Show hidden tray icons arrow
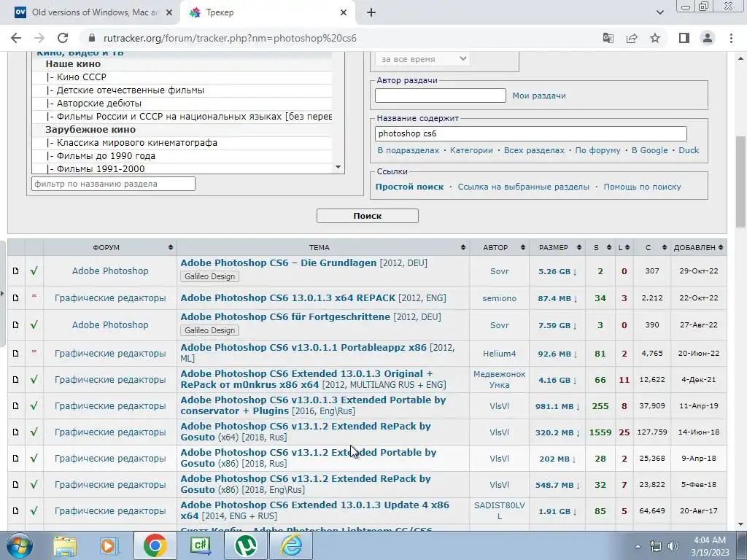The image size is (747, 560). 638,546
